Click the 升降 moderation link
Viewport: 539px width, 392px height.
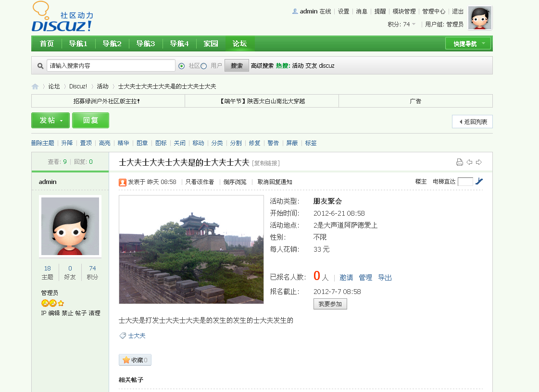[x=67, y=143]
